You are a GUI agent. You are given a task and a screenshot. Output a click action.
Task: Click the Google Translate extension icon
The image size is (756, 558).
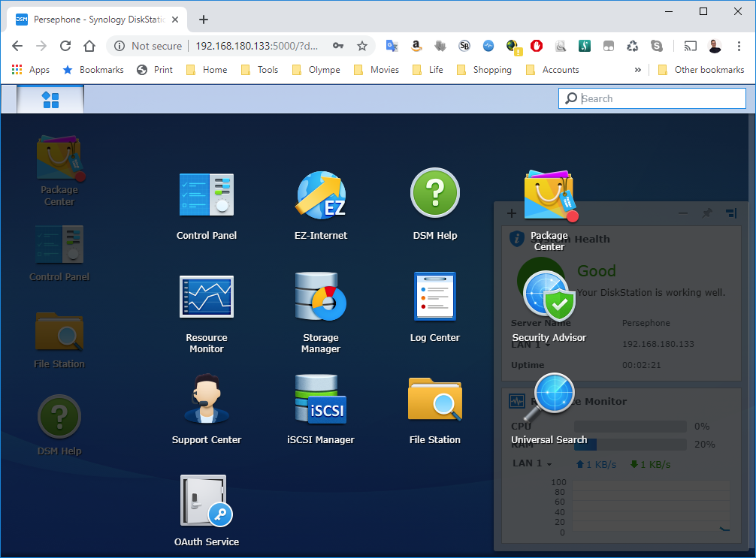coord(392,46)
